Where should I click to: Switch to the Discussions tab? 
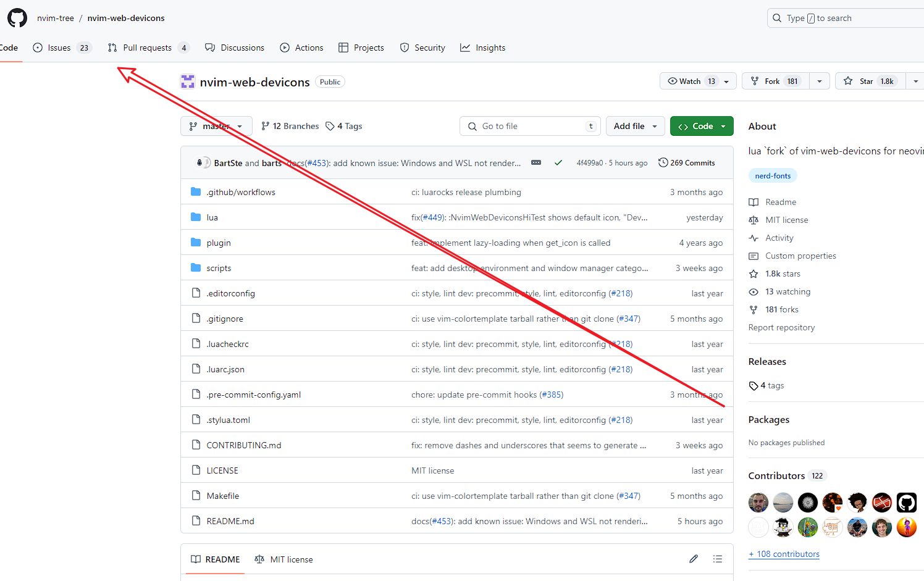tap(235, 48)
